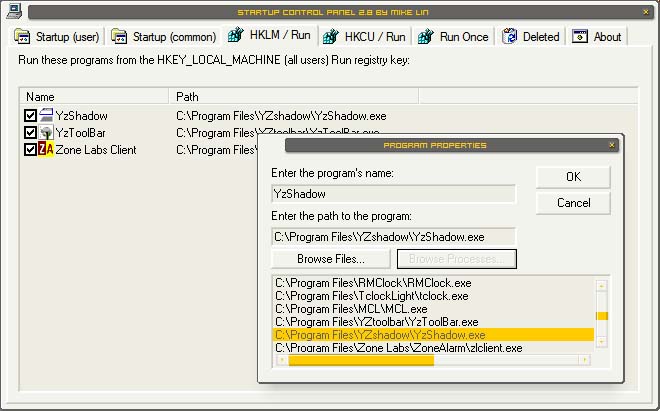Click the Startup (user) tab icon

[x=22, y=36]
